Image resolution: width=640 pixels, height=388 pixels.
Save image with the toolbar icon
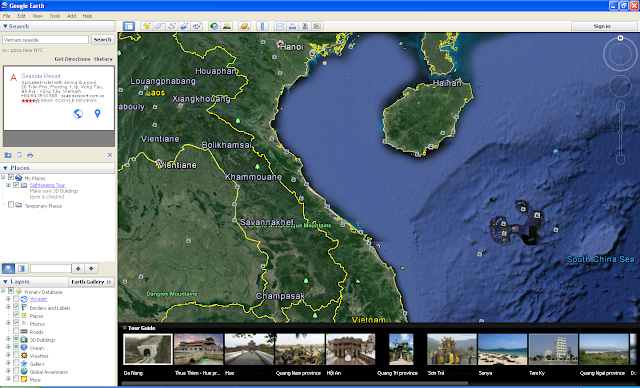pyautogui.click(x=305, y=26)
